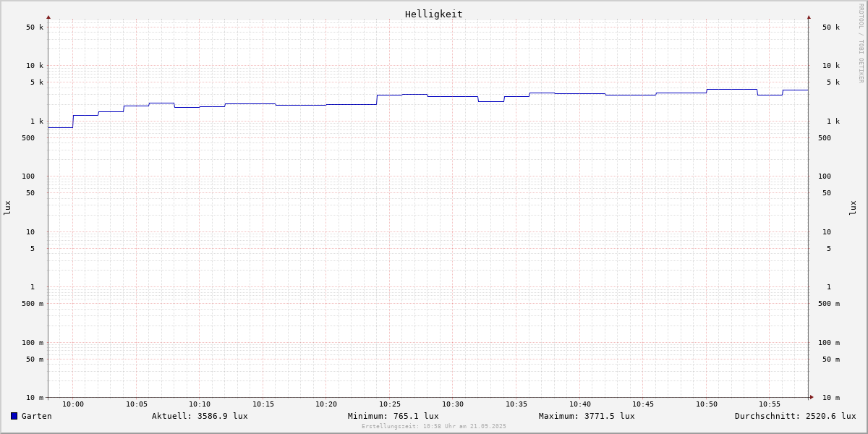
Task: Click the Erstellungszeit timestamp footer text
Action: click(x=434, y=427)
